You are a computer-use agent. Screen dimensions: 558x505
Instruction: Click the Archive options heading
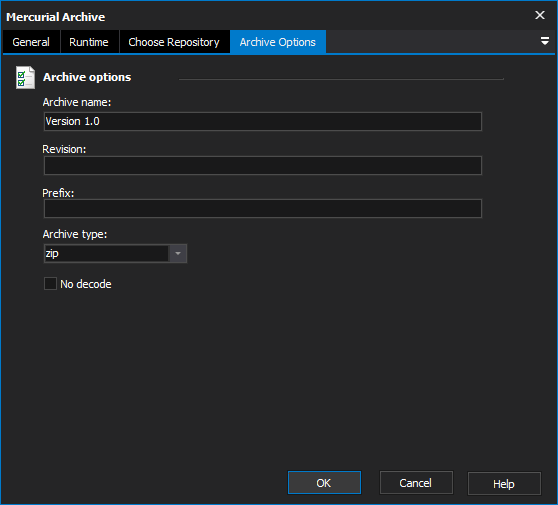[87, 77]
